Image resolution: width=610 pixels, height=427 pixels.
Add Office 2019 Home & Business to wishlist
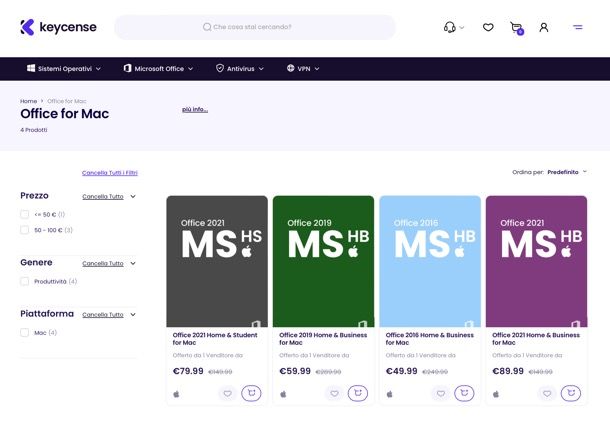coord(334,394)
